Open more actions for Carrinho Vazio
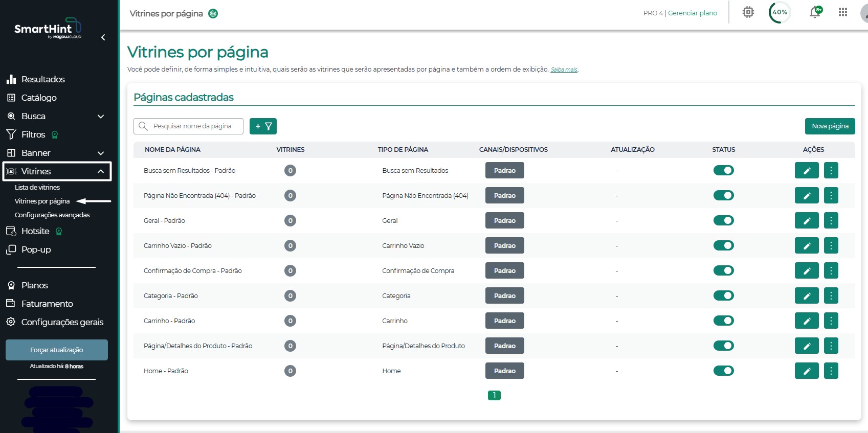 [x=831, y=246]
